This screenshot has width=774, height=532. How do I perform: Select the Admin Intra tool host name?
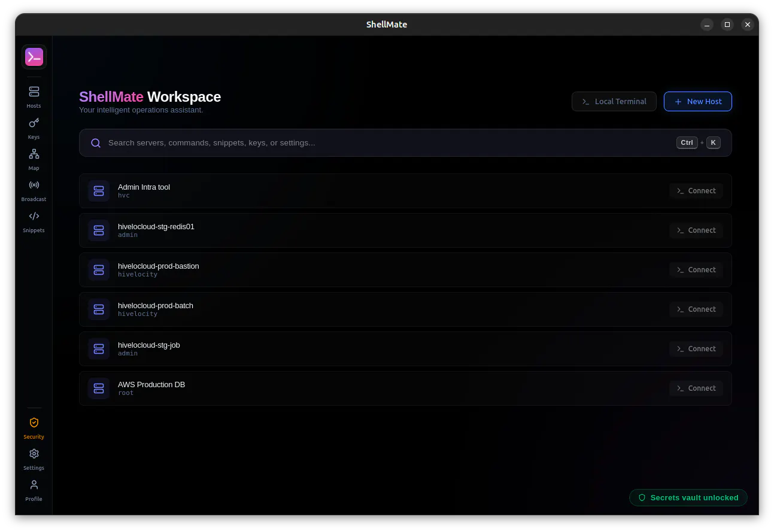point(144,187)
